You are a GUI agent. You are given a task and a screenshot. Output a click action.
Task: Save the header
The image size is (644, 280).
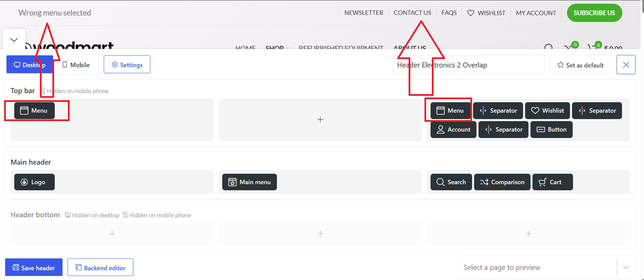coord(34,267)
